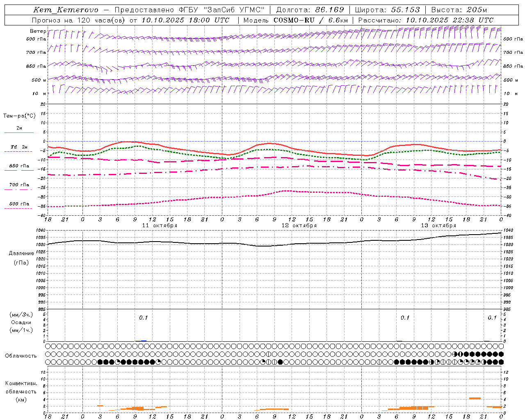Click the 'Модель COSMO-RU / 6.6км' model label
Viewport: 525px width, 420px height.
[296, 20]
